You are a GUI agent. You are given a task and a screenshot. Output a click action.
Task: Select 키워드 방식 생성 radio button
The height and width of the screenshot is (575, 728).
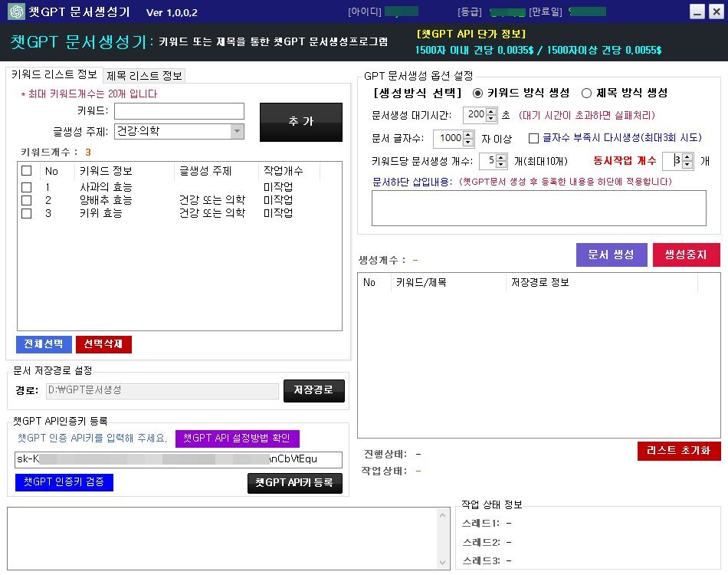tap(477, 94)
